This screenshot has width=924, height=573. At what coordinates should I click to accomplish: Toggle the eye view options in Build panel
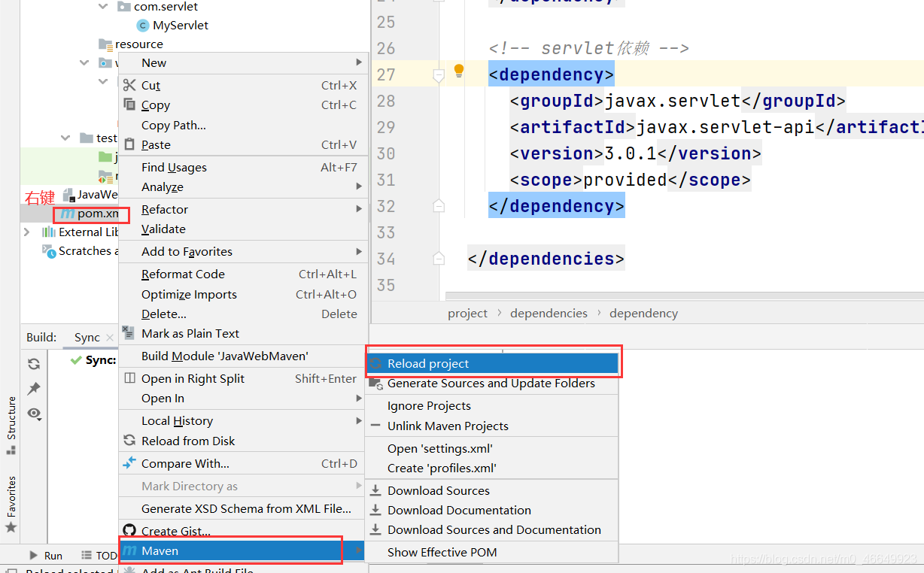tap(34, 414)
